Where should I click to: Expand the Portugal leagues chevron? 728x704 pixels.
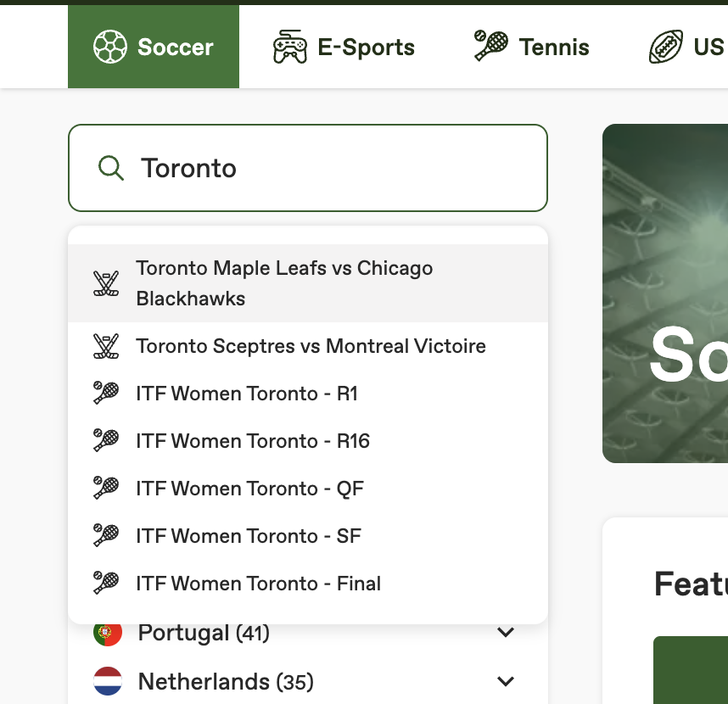(x=506, y=633)
